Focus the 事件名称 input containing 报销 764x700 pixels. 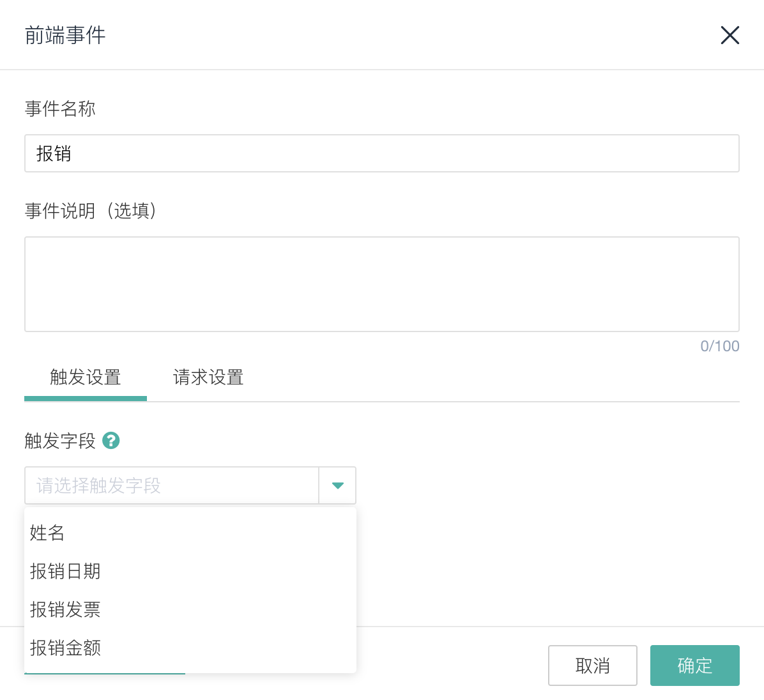tap(381, 153)
